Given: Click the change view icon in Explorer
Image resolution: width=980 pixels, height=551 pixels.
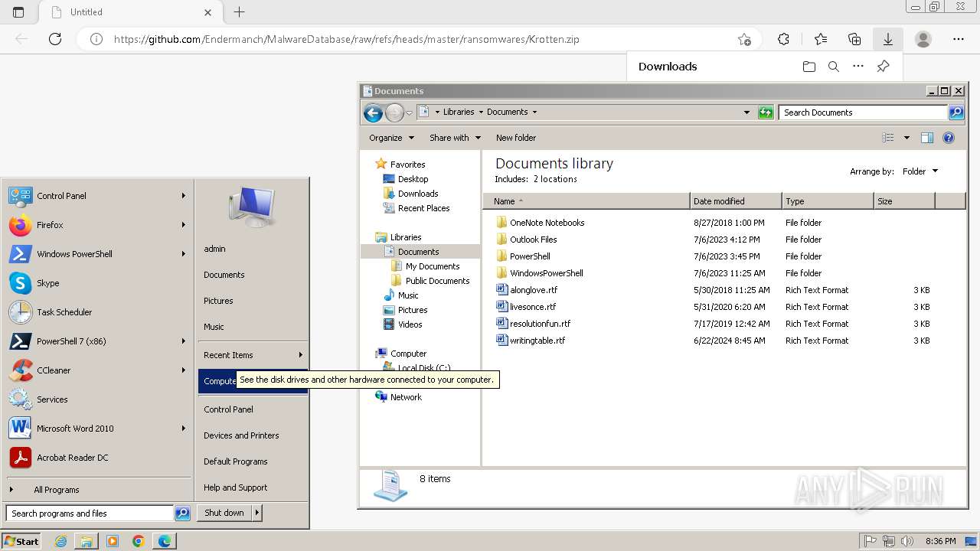Looking at the screenshot, I should click(888, 138).
